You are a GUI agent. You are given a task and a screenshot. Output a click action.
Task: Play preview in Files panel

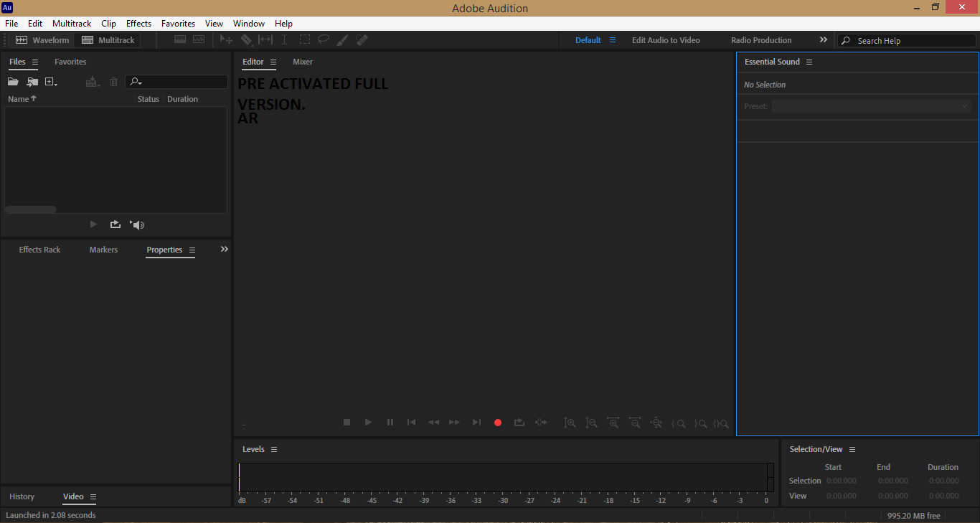[x=93, y=225]
